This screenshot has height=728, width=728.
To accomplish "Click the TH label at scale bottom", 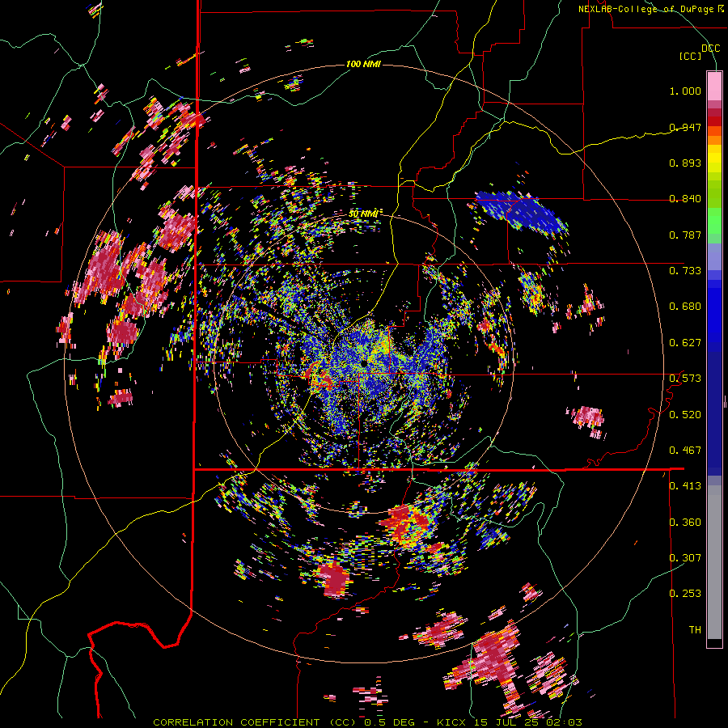I will tap(695, 630).
